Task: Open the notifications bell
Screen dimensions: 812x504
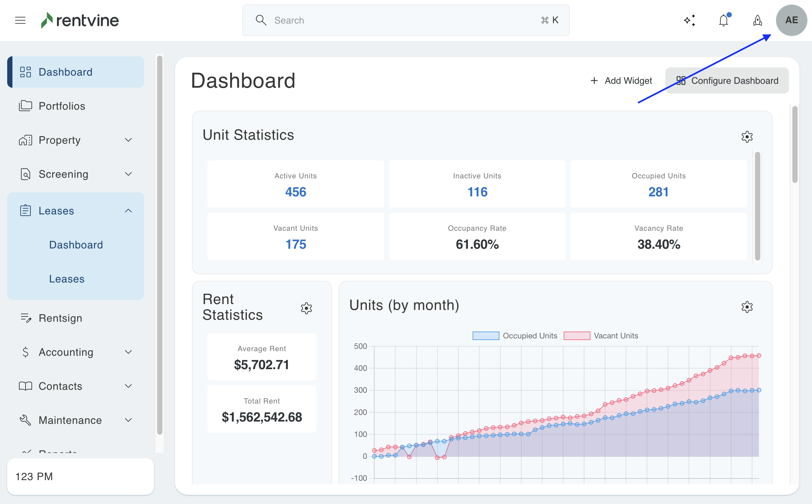Action: coord(723,20)
